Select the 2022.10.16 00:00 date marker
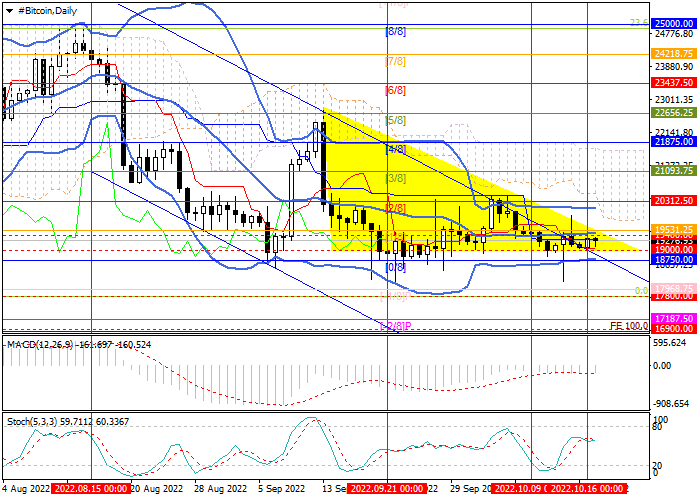700x500 pixels. pos(587,488)
